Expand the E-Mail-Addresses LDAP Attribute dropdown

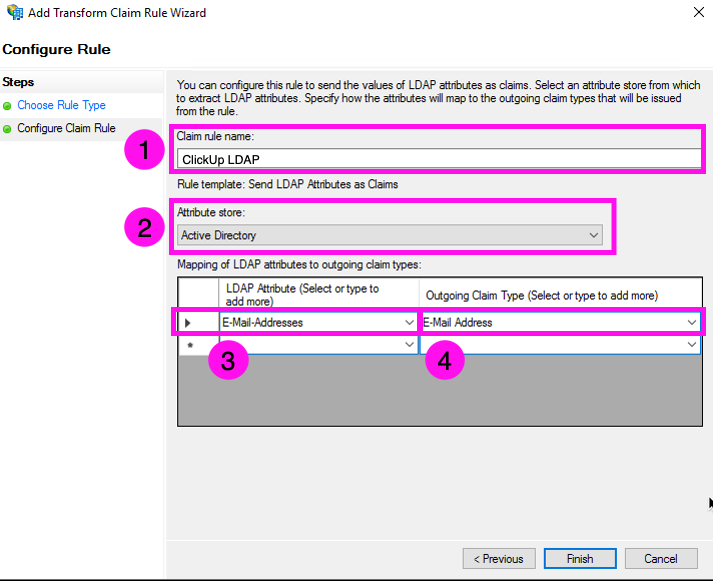408,323
